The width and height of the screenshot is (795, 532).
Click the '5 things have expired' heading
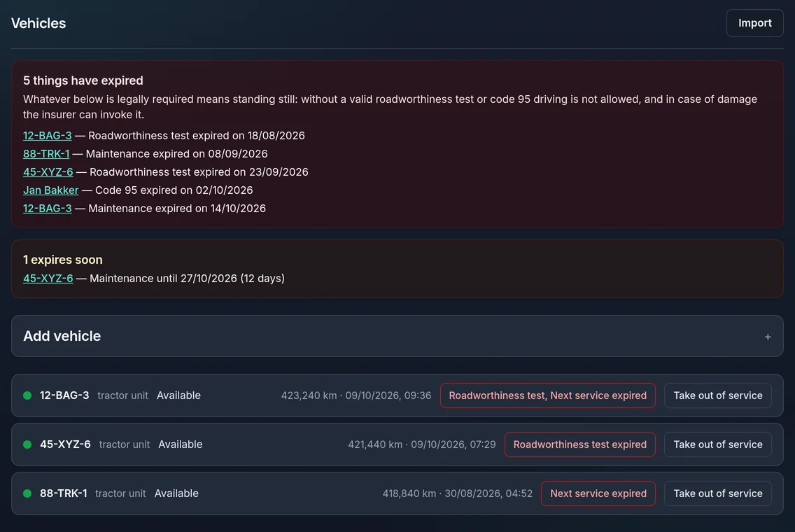(83, 80)
